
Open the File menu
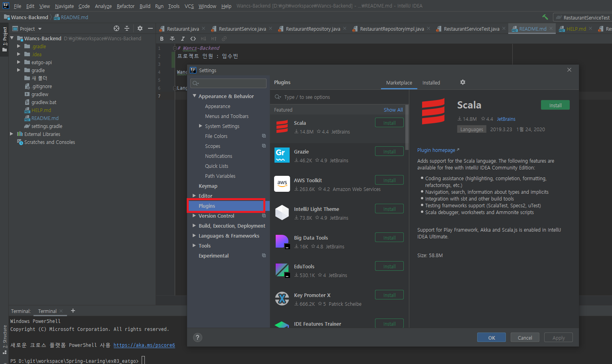point(18,6)
